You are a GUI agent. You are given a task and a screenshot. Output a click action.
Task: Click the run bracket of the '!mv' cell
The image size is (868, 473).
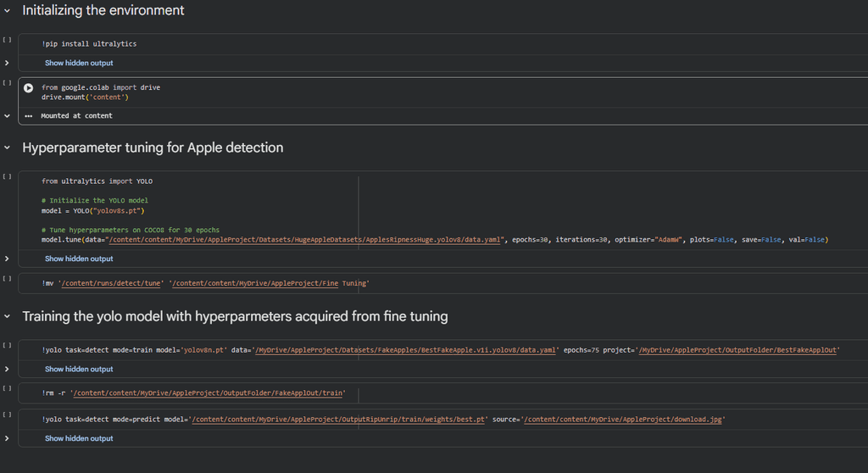point(7,278)
